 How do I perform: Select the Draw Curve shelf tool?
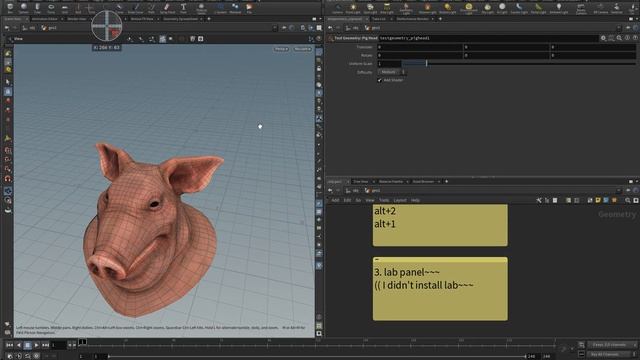point(136,8)
